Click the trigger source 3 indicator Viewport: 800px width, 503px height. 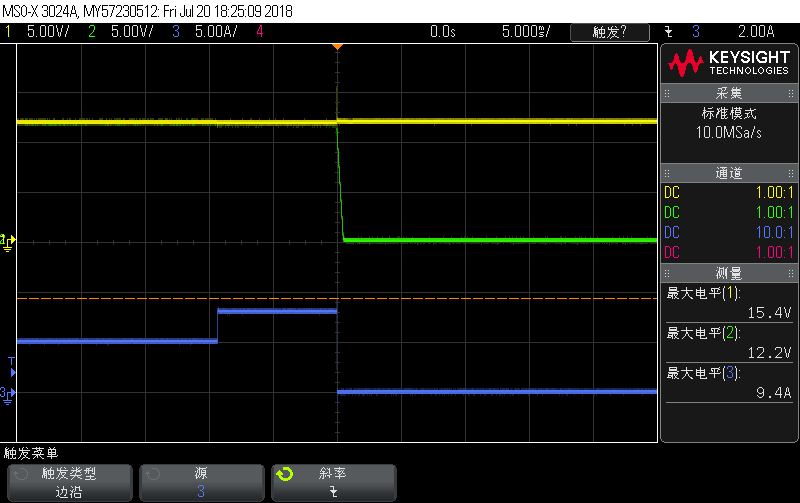(696, 32)
